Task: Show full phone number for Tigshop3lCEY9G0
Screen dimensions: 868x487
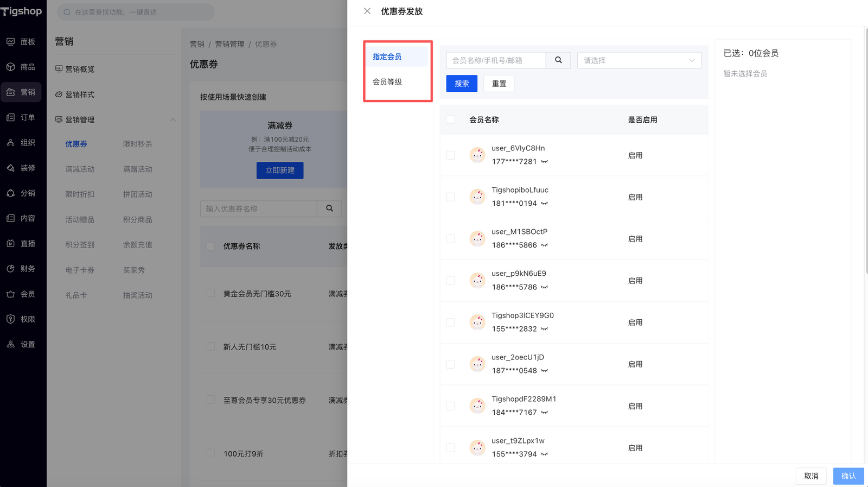Action: 544,329
